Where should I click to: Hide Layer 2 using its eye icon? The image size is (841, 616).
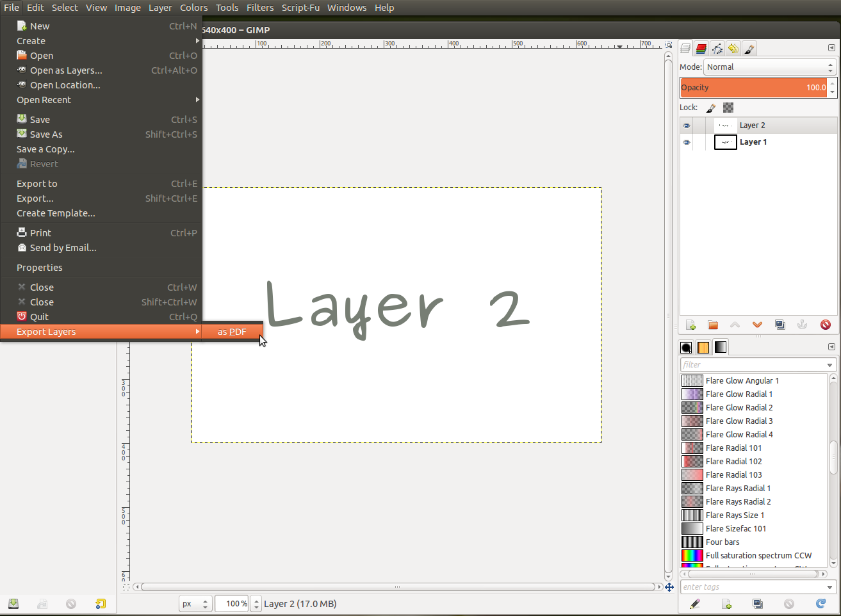687,126
